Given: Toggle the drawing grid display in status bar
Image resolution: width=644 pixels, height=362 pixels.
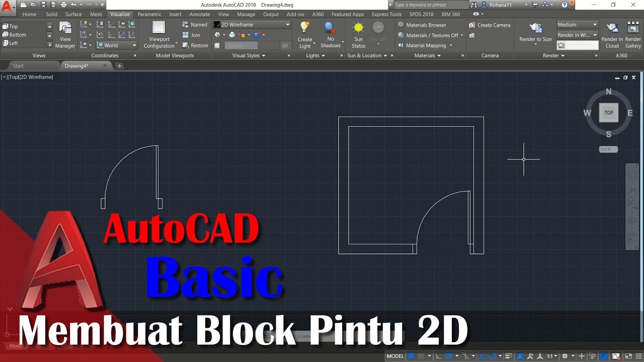Looking at the screenshot, I should point(411,356).
